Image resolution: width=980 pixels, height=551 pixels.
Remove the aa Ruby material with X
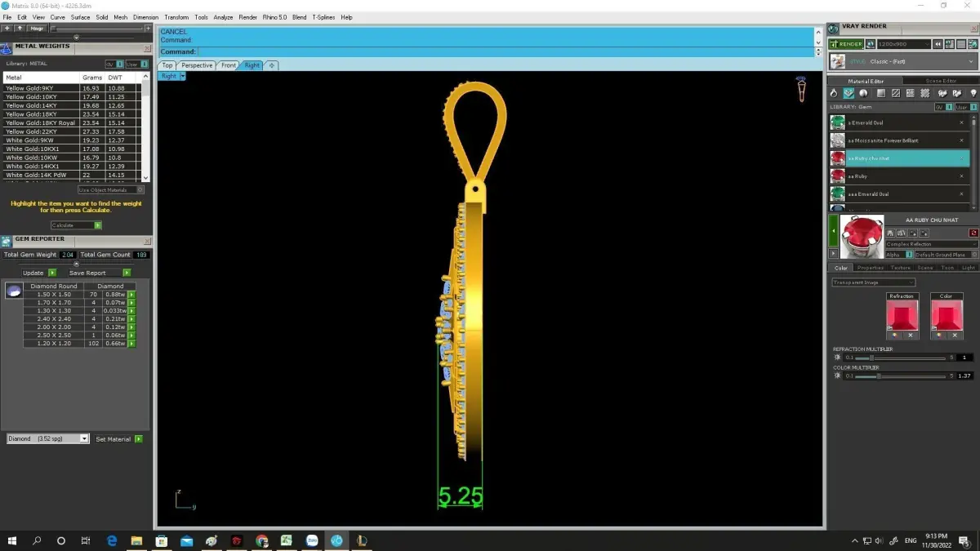[x=961, y=176]
